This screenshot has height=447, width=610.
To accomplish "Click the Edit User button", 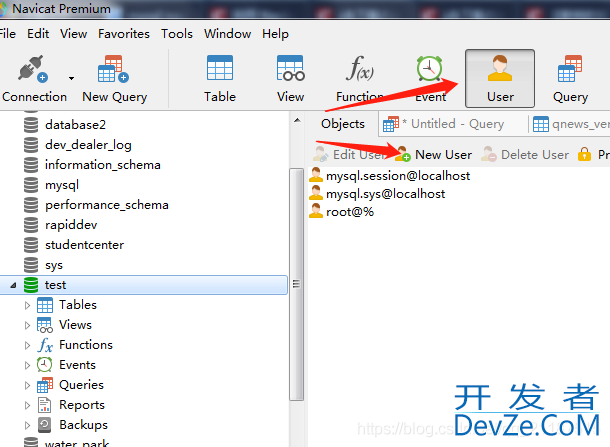I will [349, 154].
